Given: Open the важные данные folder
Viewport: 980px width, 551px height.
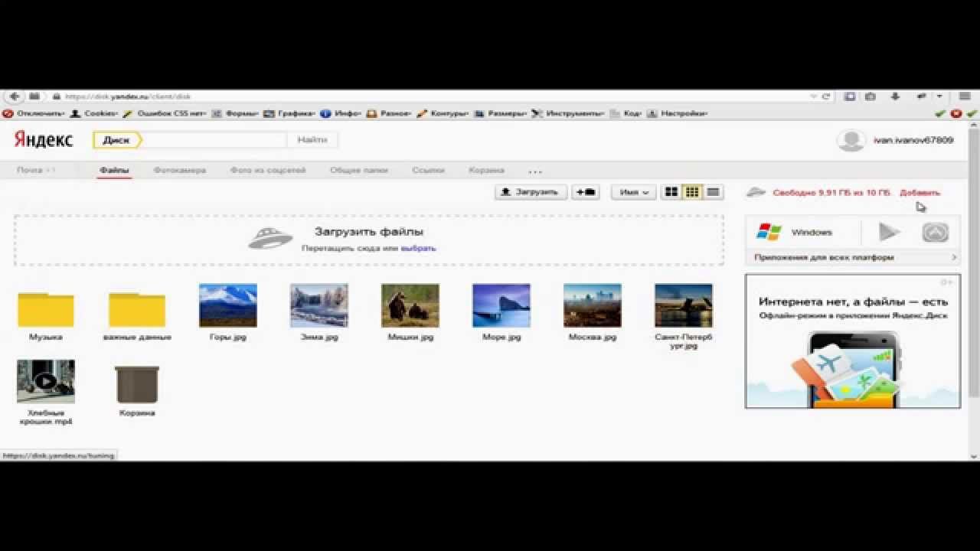Looking at the screenshot, I should coord(137,309).
